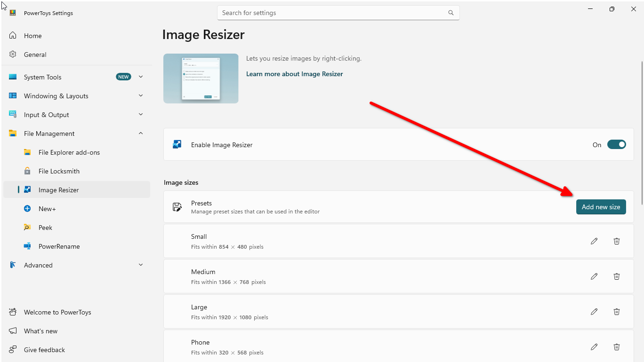
Task: Click the File Locksmith icon
Action: coord(28,171)
